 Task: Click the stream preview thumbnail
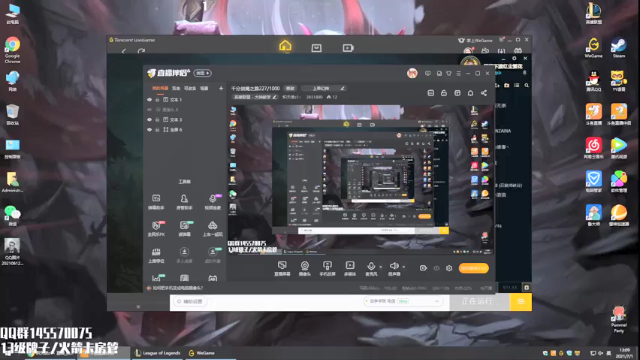pos(360,180)
